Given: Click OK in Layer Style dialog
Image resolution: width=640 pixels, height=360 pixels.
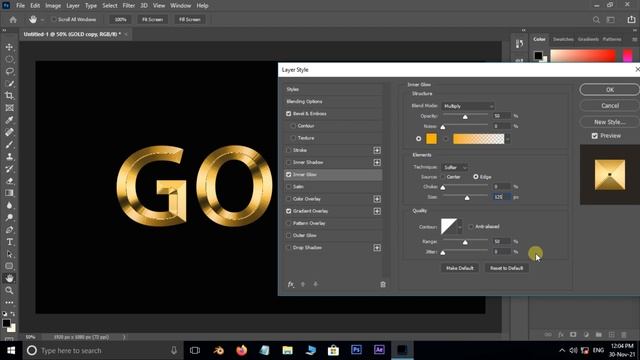Looking at the screenshot, I should 610,90.
